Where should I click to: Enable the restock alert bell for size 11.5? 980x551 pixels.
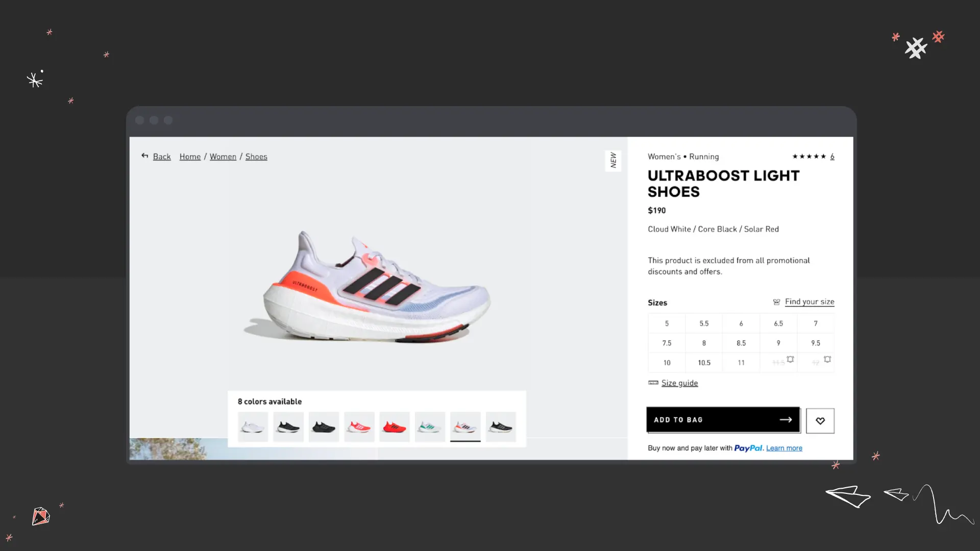coord(790,360)
